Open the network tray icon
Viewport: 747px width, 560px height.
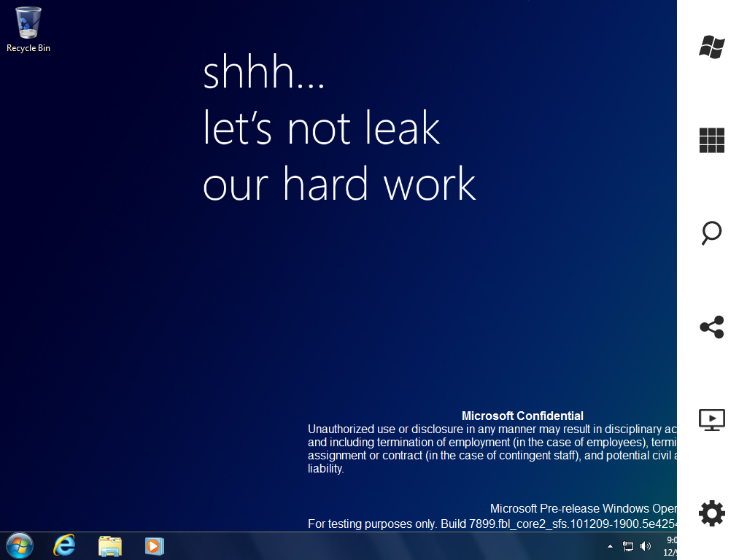(x=628, y=546)
